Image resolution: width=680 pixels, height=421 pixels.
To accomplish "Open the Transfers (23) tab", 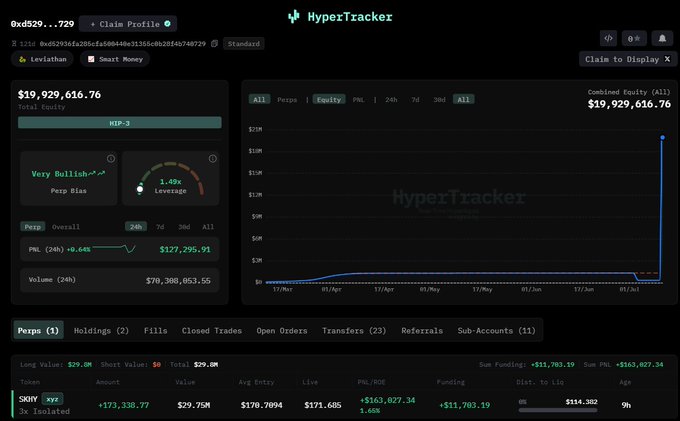I will pos(354,330).
